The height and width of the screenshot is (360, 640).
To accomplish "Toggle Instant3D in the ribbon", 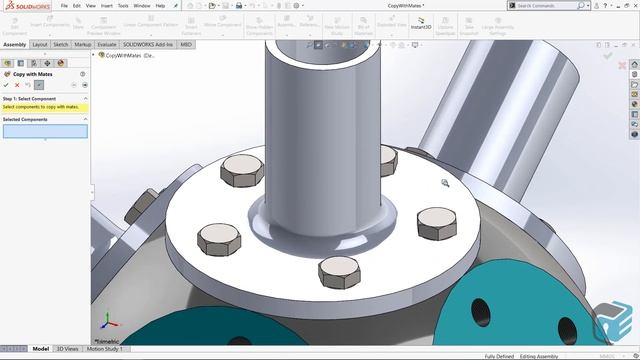I will (x=421, y=24).
